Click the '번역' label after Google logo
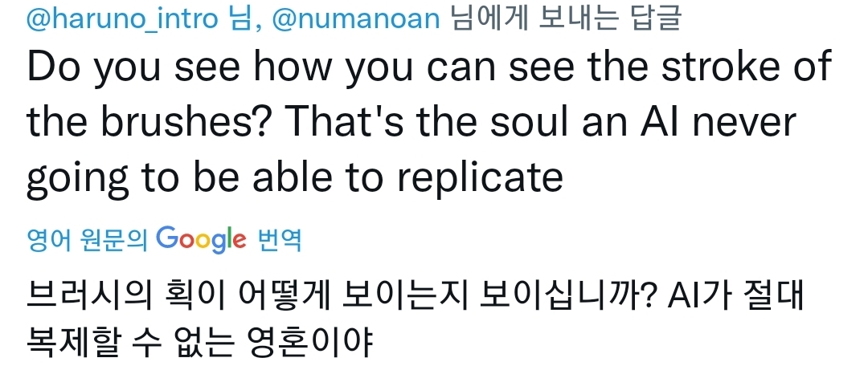The width and height of the screenshot is (868, 366). pyautogui.click(x=280, y=239)
